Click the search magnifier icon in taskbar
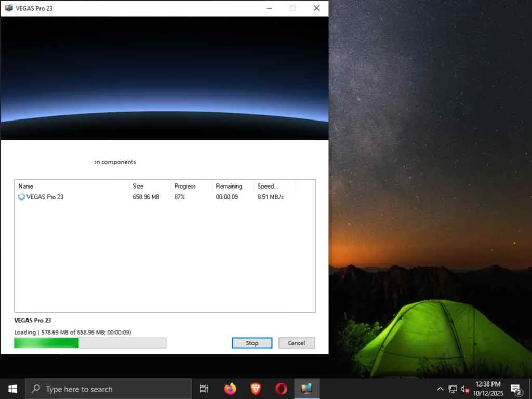532x399 pixels. (x=36, y=389)
